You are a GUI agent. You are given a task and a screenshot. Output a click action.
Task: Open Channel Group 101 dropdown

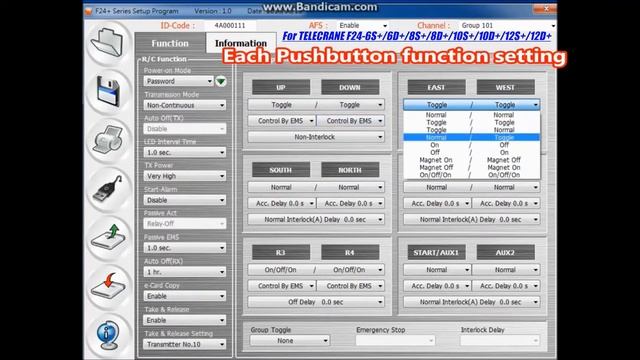507,25
